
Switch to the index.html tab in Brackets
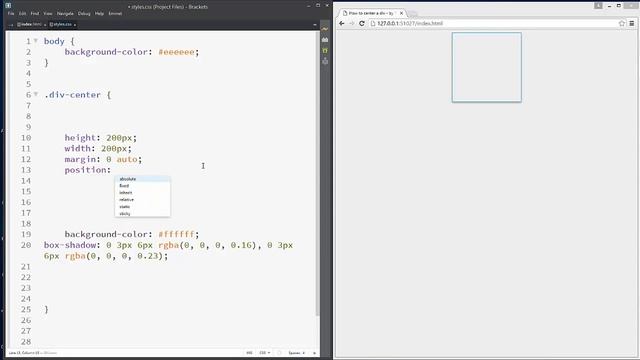point(30,24)
